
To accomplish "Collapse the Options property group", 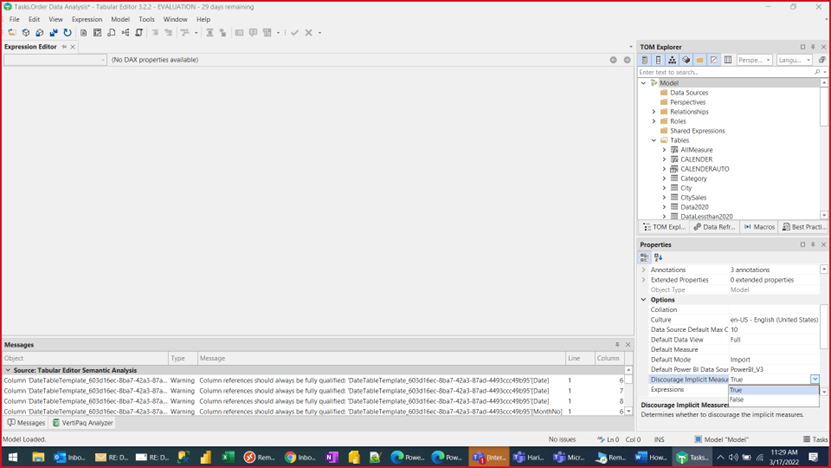I will tap(644, 300).
